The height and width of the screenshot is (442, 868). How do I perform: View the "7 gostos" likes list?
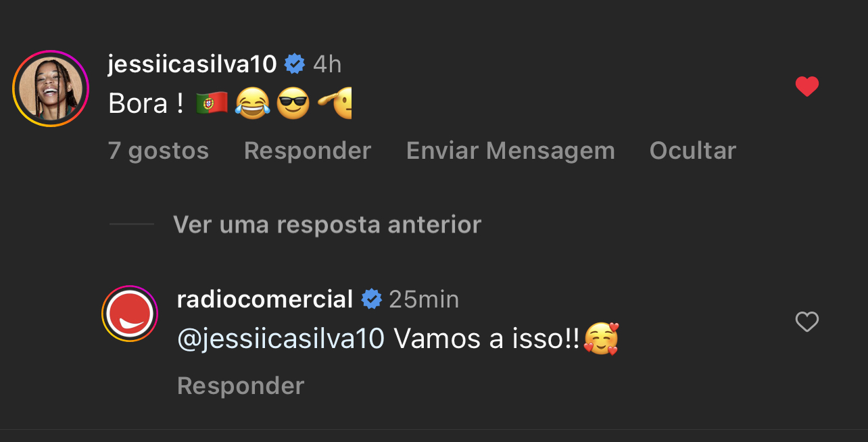pyautogui.click(x=158, y=151)
